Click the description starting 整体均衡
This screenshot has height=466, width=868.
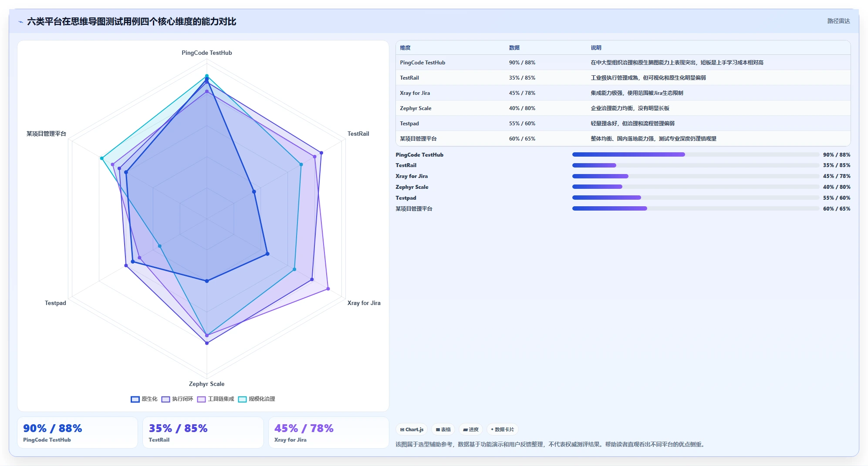tap(653, 139)
